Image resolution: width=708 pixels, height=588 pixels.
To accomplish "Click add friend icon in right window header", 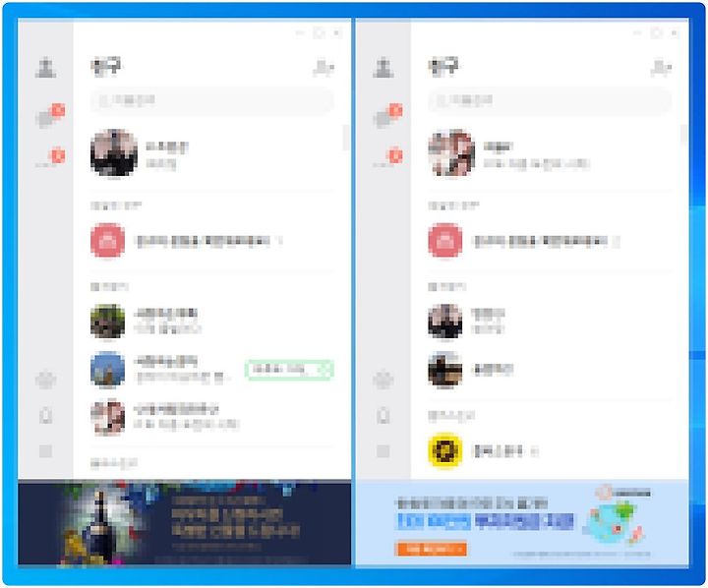I will 661,68.
